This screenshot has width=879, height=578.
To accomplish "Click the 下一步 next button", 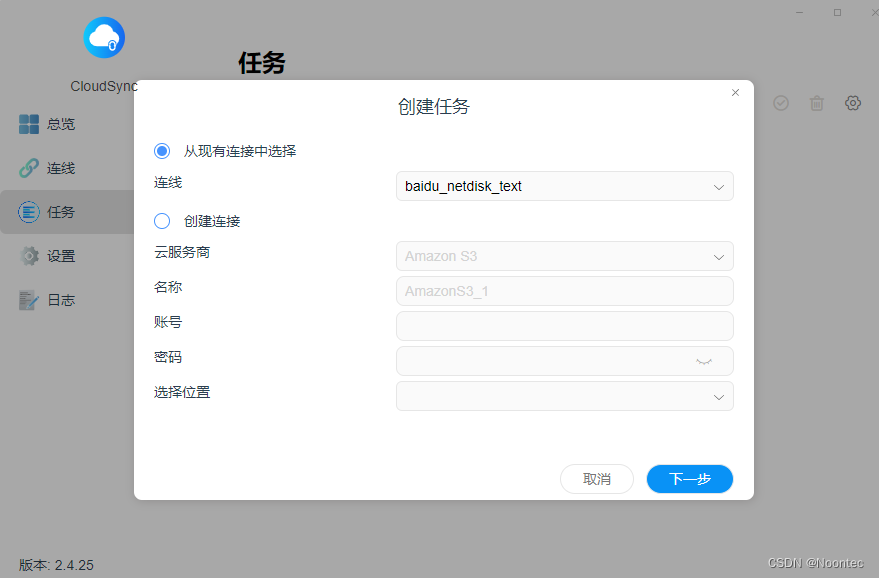I will click(x=690, y=479).
